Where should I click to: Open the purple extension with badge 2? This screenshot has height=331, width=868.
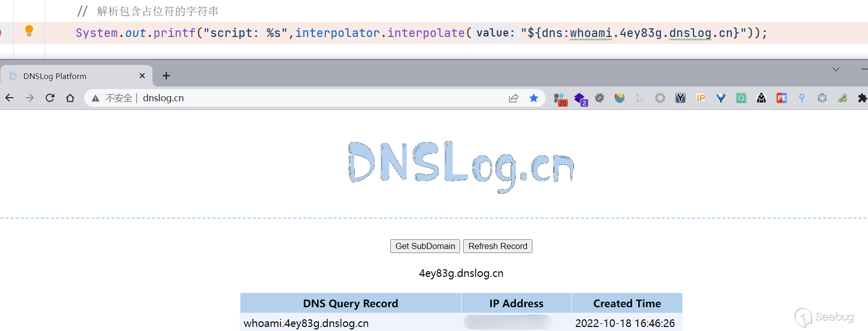point(580,99)
